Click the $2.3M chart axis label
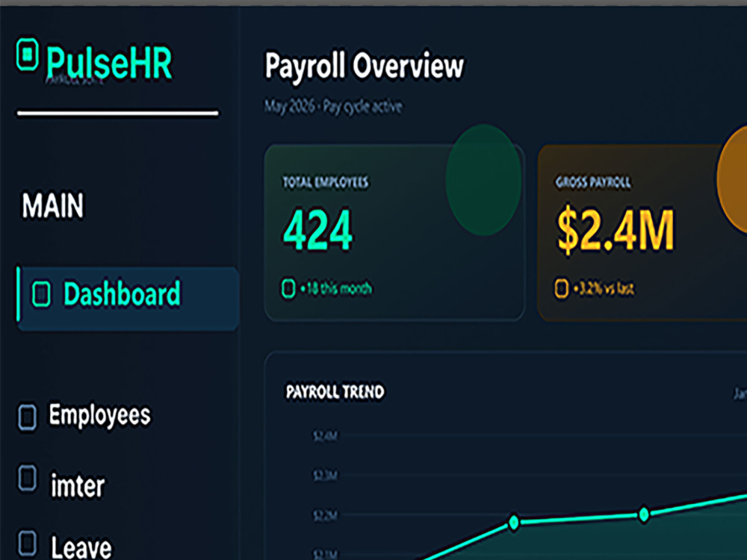 click(326, 475)
